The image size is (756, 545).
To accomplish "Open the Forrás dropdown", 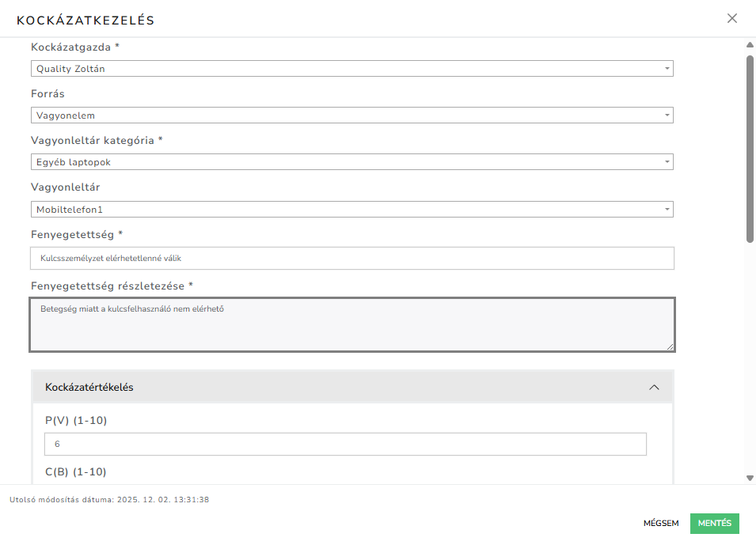I will point(351,115).
